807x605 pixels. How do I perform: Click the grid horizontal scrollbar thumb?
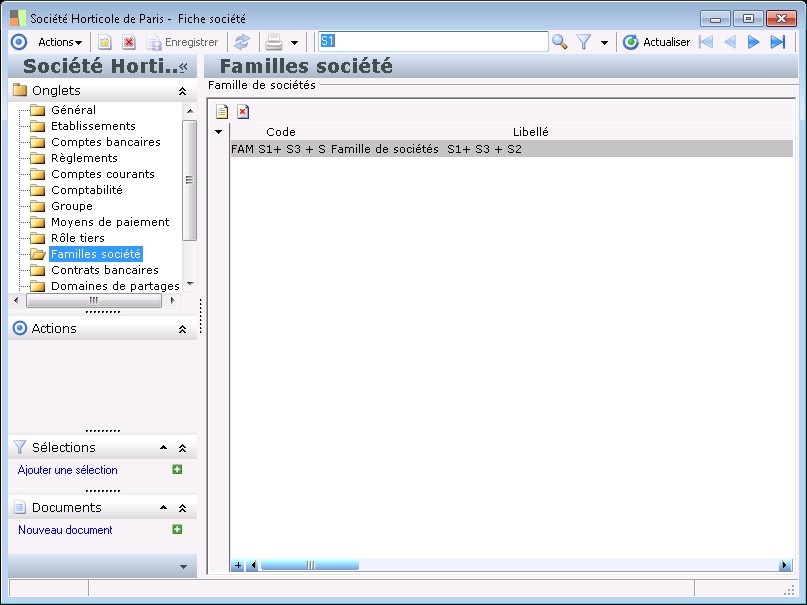point(310,565)
